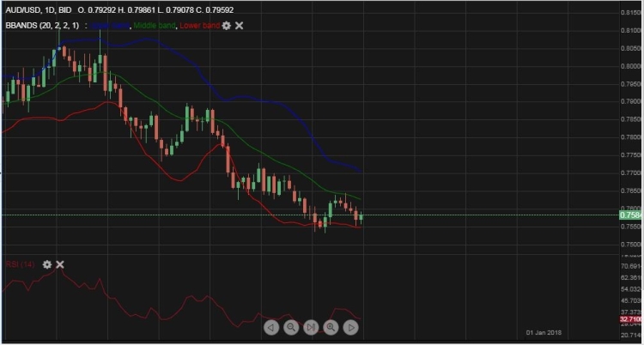This screenshot has height=345, width=644.
Task: Click the BBANDS (20, 2, 2, 1) label
Action: [x=42, y=26]
